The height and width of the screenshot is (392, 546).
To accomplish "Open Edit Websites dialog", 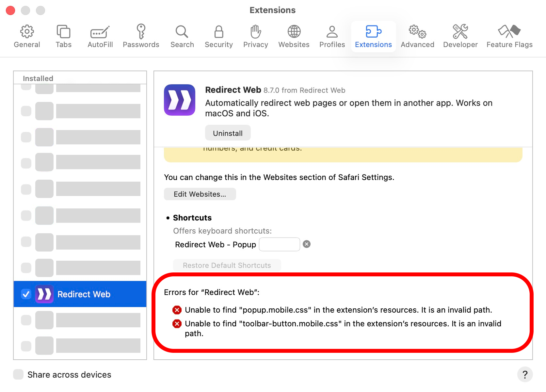I will tap(200, 194).
